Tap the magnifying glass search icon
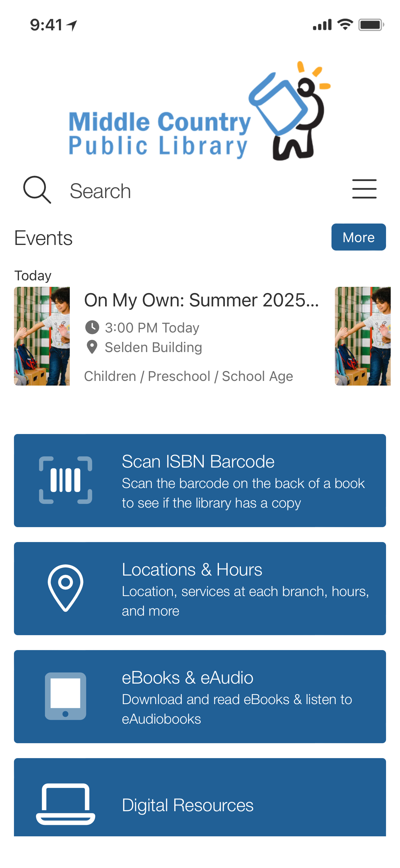Screen dimensions: 400x868 pos(37,190)
